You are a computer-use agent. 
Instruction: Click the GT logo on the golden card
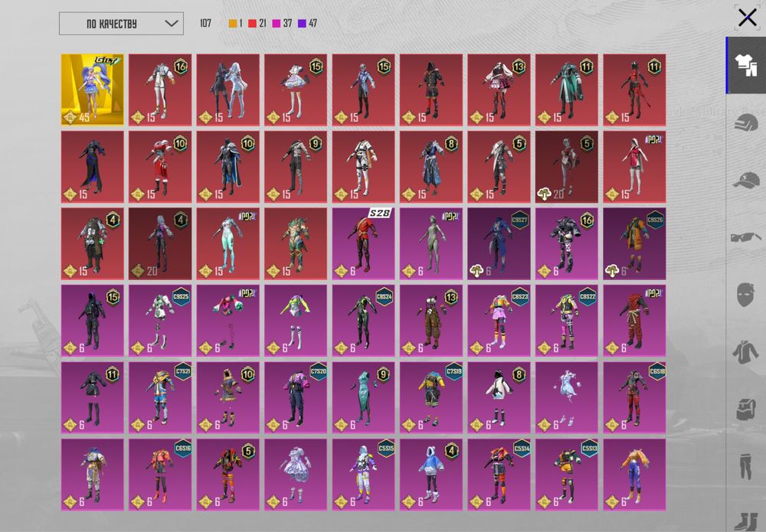click(x=107, y=60)
